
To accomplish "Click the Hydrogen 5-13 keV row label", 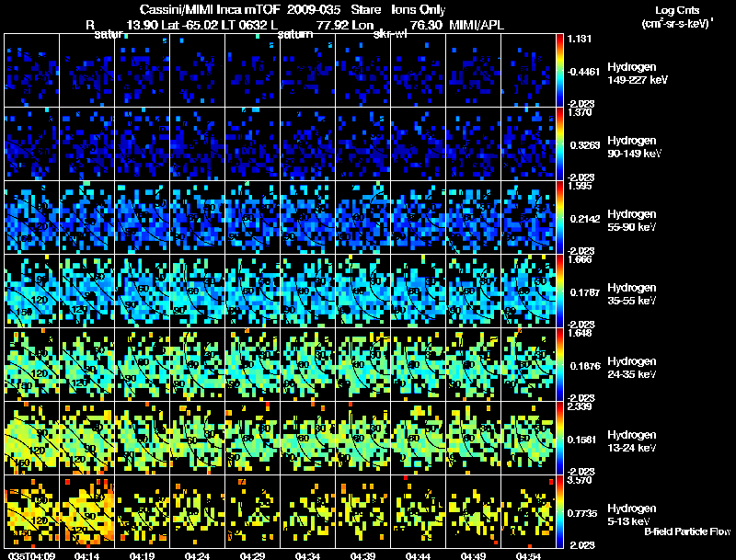I will coord(632,515).
